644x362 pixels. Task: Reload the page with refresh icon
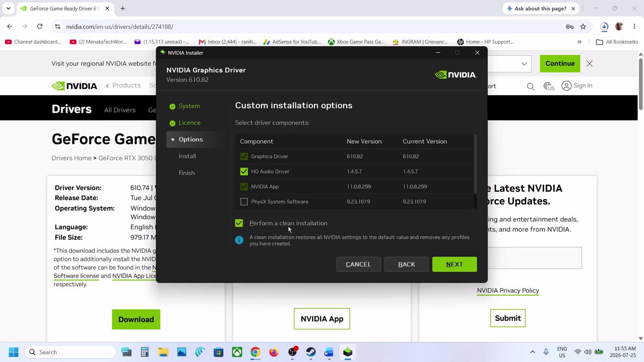[x=40, y=27]
